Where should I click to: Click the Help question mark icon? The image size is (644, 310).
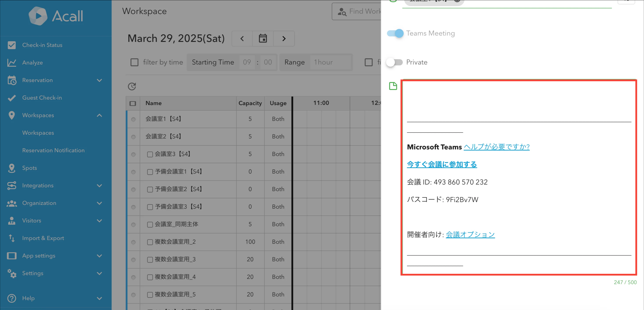(x=11, y=298)
